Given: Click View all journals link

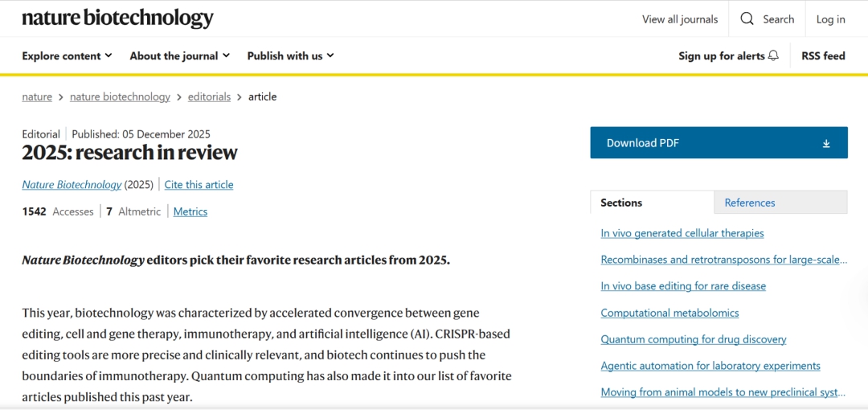Looking at the screenshot, I should [x=680, y=19].
